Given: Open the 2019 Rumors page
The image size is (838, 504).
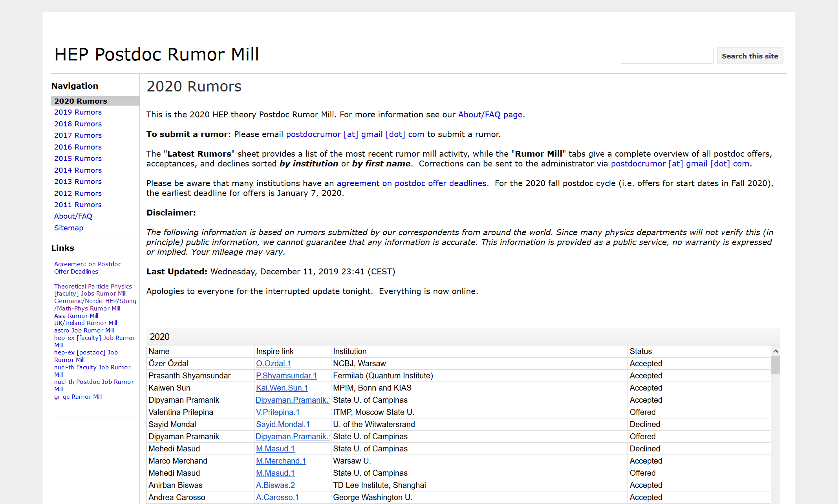Looking at the screenshot, I should [78, 112].
